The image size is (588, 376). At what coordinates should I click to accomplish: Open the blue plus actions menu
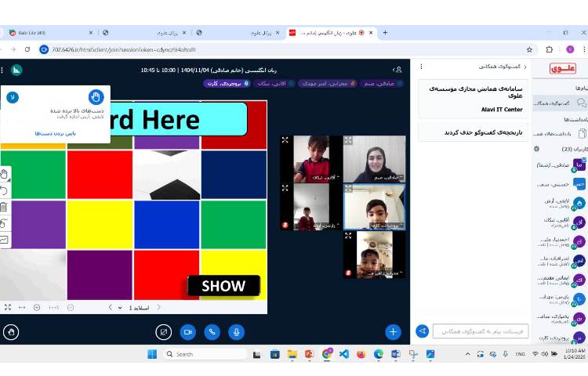click(393, 332)
